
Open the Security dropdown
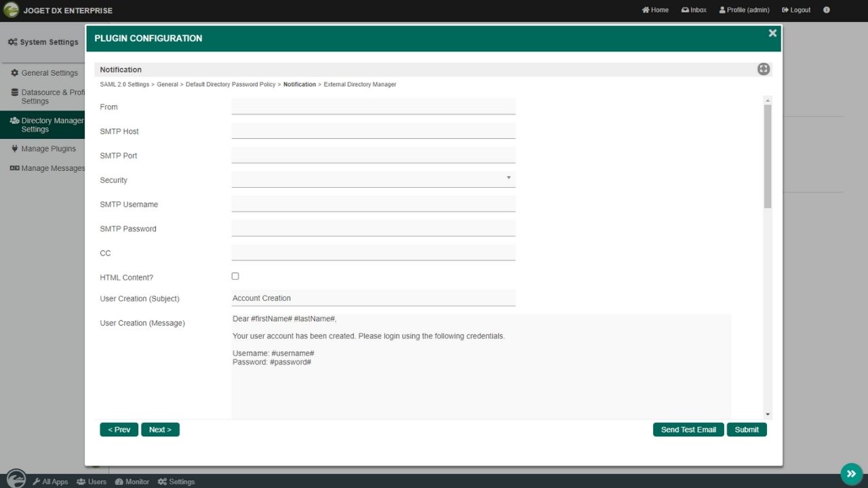[x=374, y=180]
